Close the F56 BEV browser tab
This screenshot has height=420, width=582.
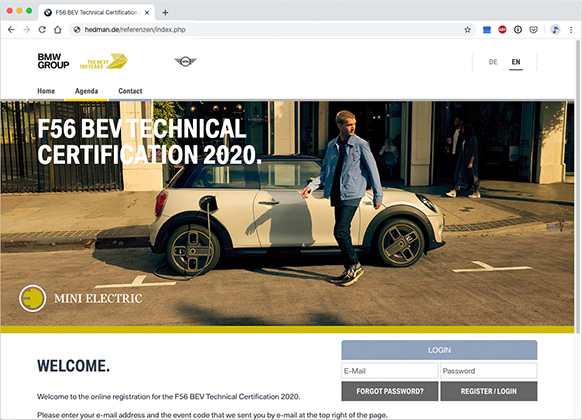147,13
